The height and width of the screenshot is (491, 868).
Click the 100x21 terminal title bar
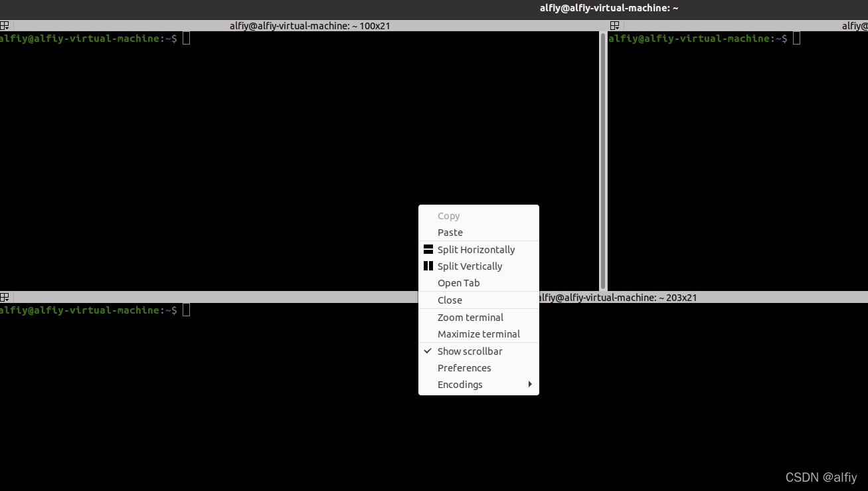click(309, 26)
